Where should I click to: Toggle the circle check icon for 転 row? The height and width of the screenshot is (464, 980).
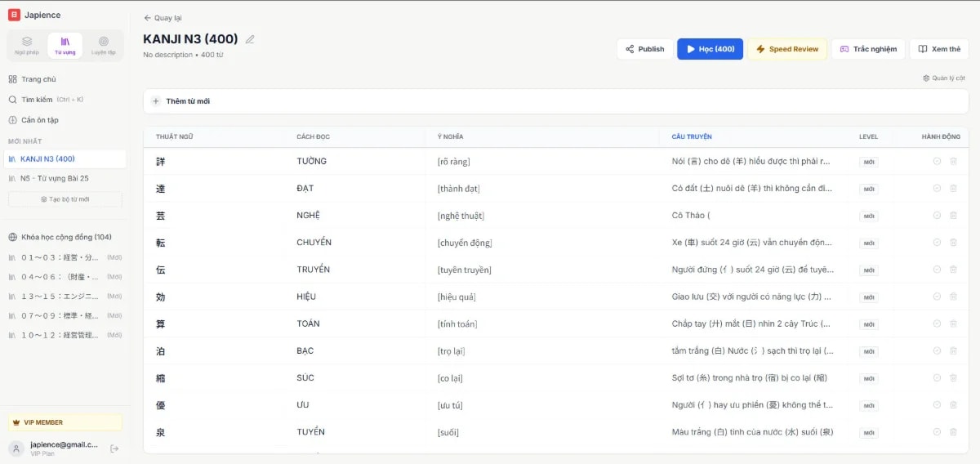click(x=937, y=243)
